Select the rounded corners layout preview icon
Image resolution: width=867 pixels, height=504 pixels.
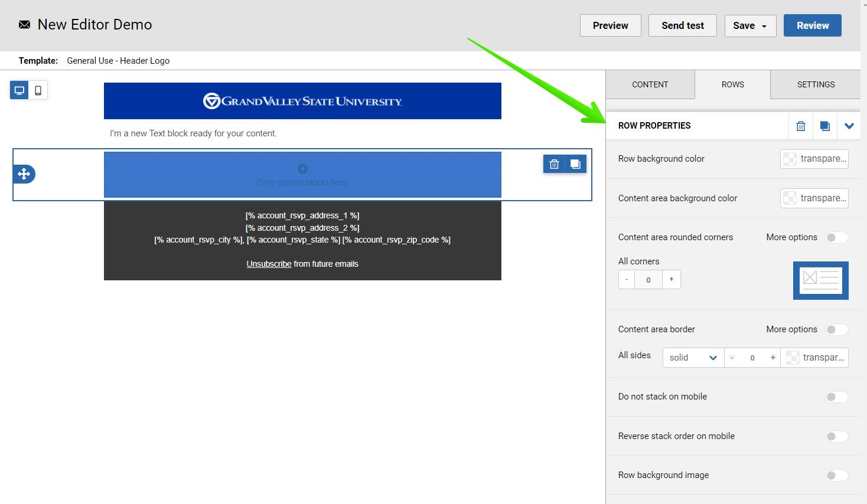point(820,280)
